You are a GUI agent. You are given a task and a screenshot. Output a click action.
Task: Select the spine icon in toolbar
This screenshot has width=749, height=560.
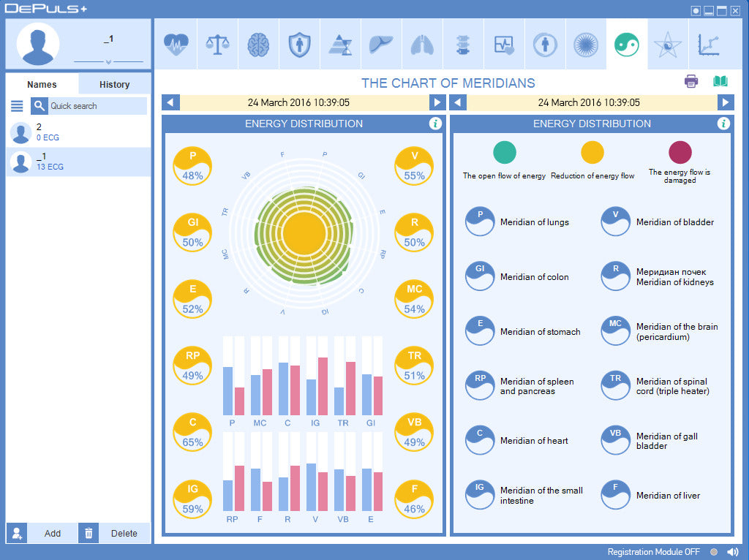point(463,45)
